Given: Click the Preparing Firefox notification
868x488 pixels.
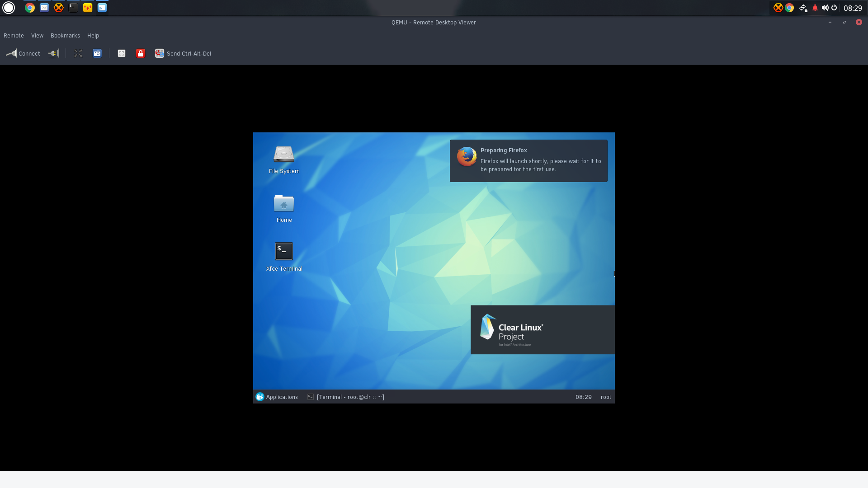Looking at the screenshot, I should (528, 161).
